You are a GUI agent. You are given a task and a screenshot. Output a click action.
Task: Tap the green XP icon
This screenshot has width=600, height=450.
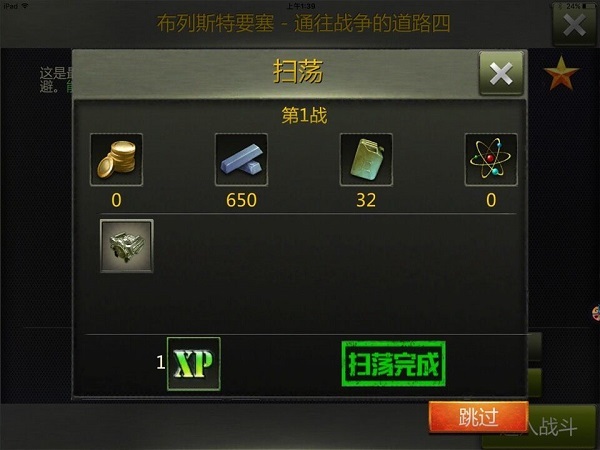pos(194,364)
